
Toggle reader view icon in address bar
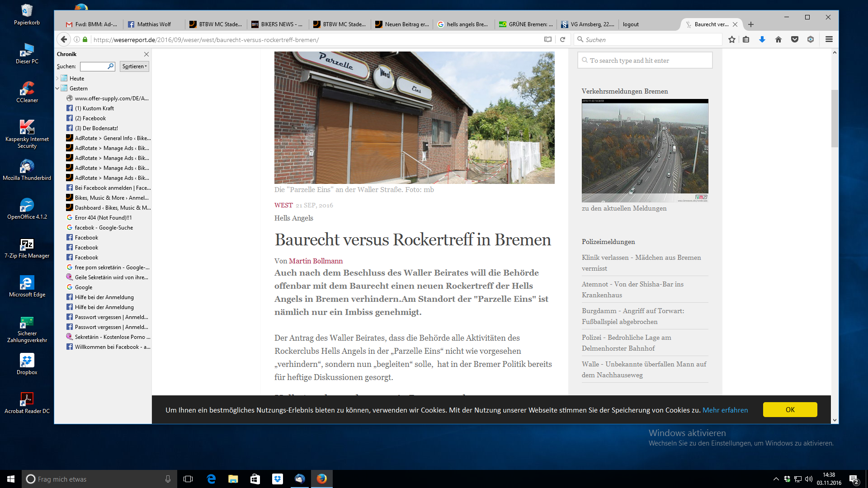point(548,39)
